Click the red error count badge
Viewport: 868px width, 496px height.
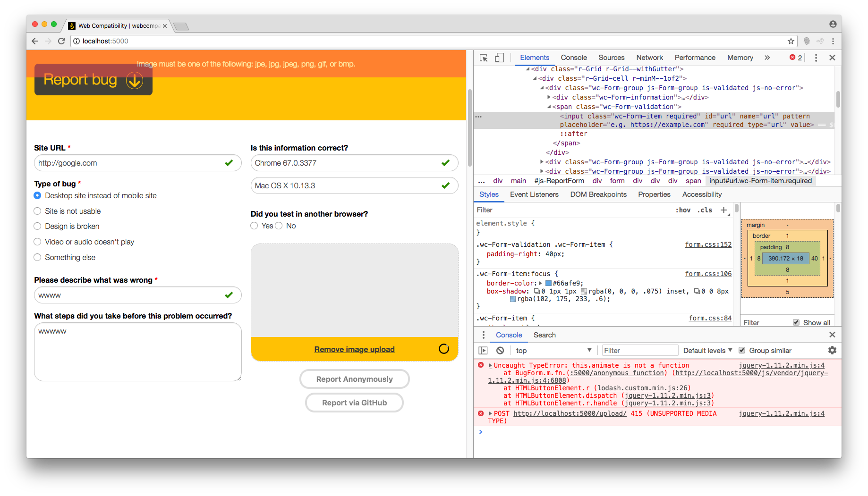point(796,58)
